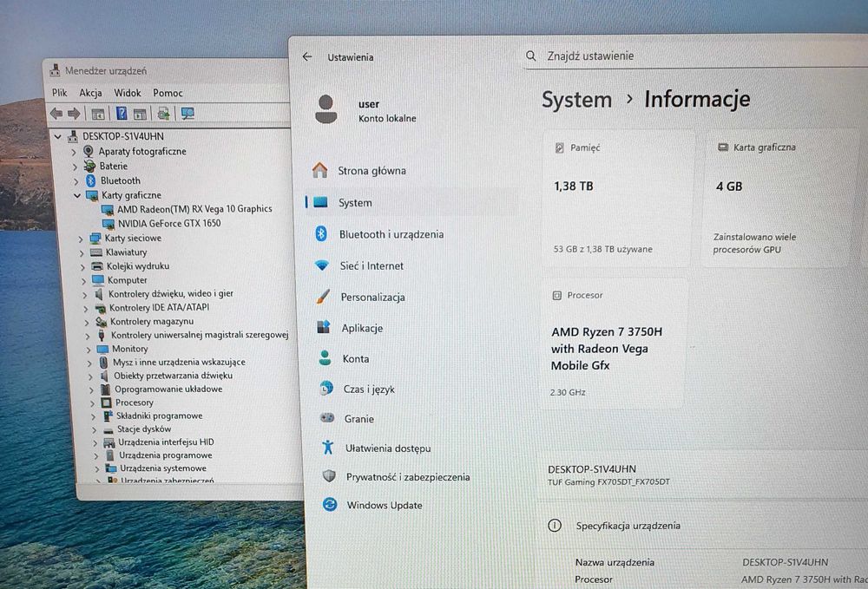Screen dimensions: 868x589
Task: Click the Back arrow in Device Manager toolbar
Action: (56, 114)
